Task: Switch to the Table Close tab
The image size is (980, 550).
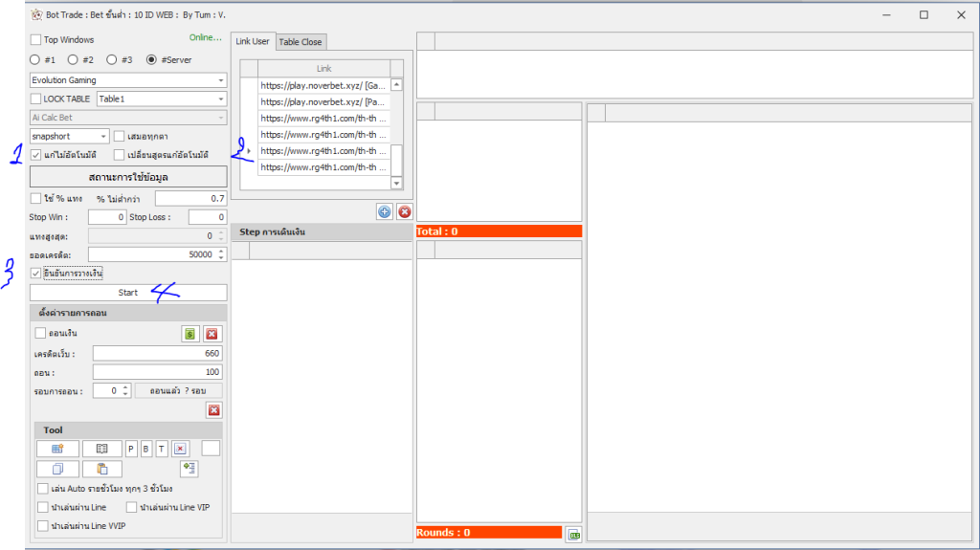Action: pyautogui.click(x=300, y=42)
